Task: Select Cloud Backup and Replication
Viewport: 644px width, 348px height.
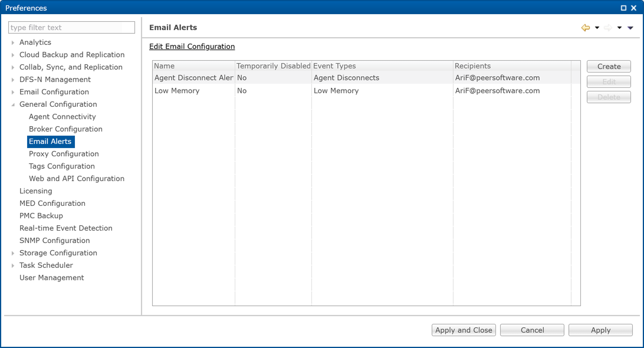Action: (72, 55)
